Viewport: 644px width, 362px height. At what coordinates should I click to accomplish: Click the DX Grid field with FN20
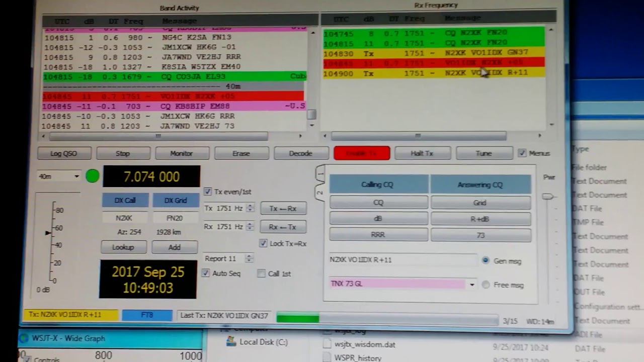(x=175, y=218)
